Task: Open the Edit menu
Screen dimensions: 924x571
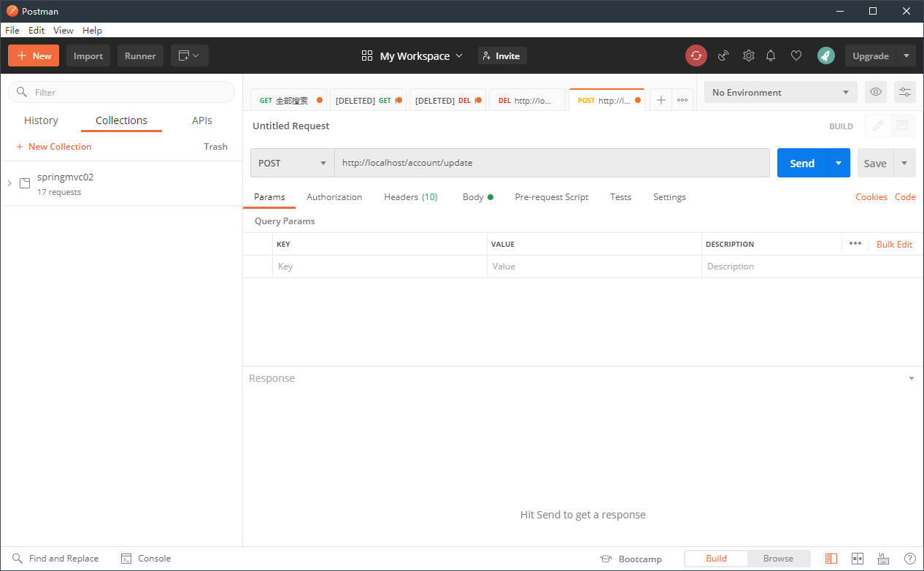Action: (x=36, y=30)
